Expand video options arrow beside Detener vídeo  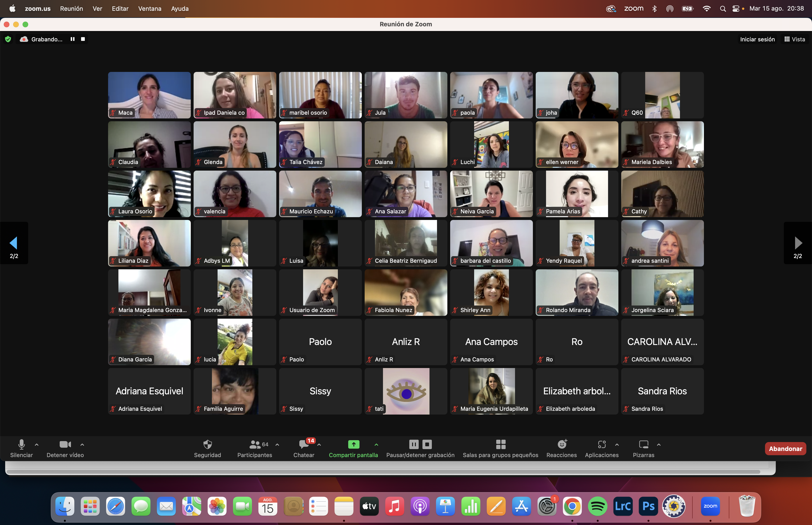[82, 445]
